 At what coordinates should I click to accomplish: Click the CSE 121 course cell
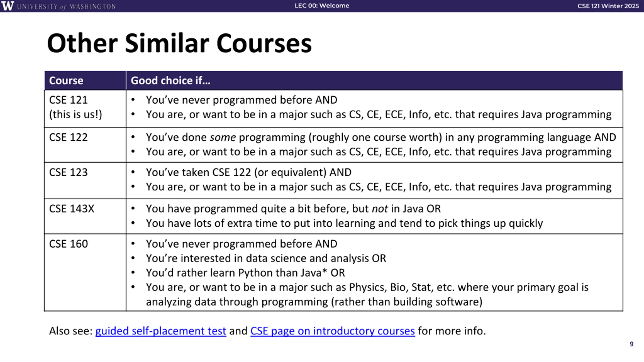click(85, 109)
